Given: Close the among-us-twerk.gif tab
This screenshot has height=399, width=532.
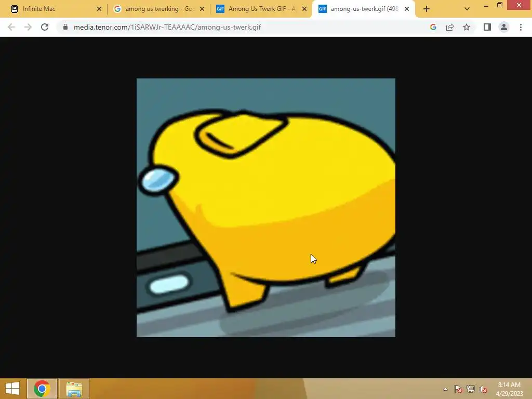Looking at the screenshot, I should [406, 9].
